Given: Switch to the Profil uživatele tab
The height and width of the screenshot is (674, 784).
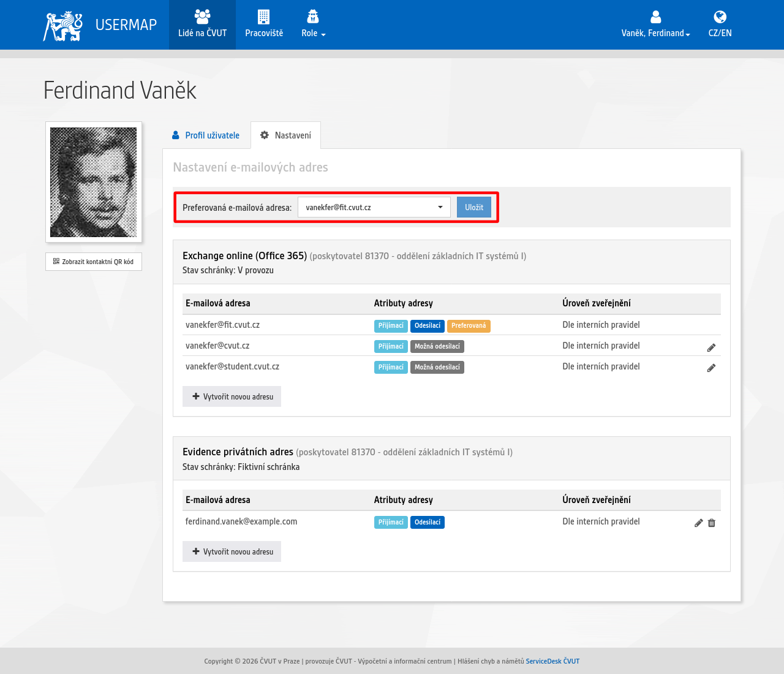Looking at the screenshot, I should click(206, 135).
